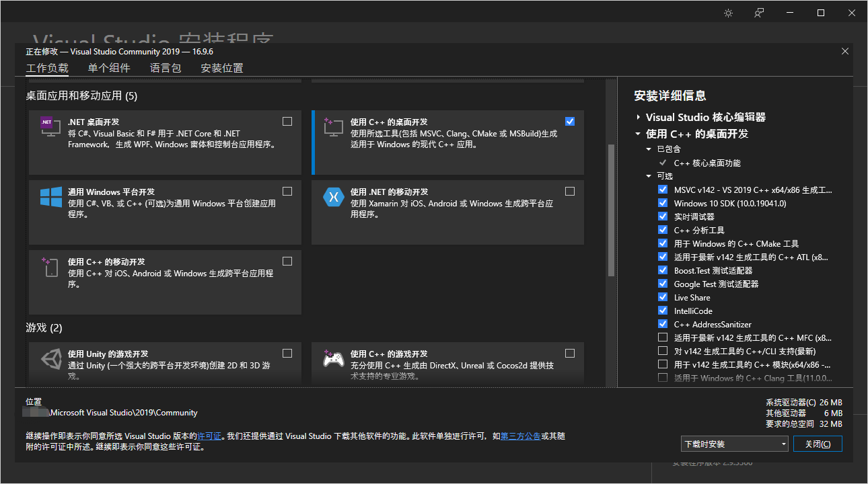This screenshot has height=484, width=868.
Task: Click the Unity game development icon
Action: coord(50,359)
